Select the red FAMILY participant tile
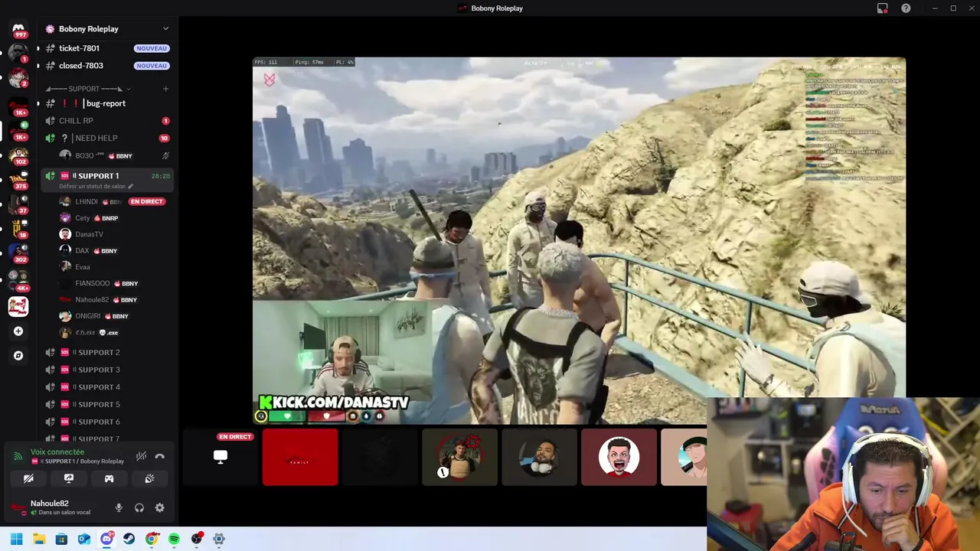980x551 pixels. (x=300, y=457)
